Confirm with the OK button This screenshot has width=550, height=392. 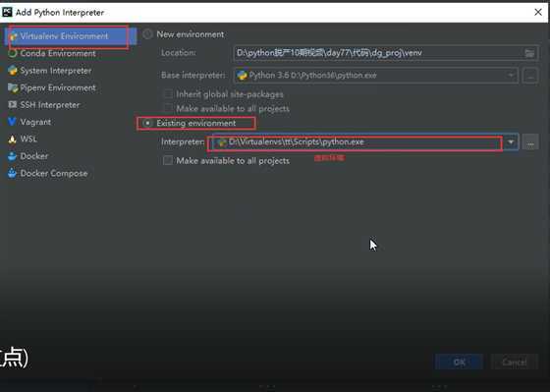[460, 362]
